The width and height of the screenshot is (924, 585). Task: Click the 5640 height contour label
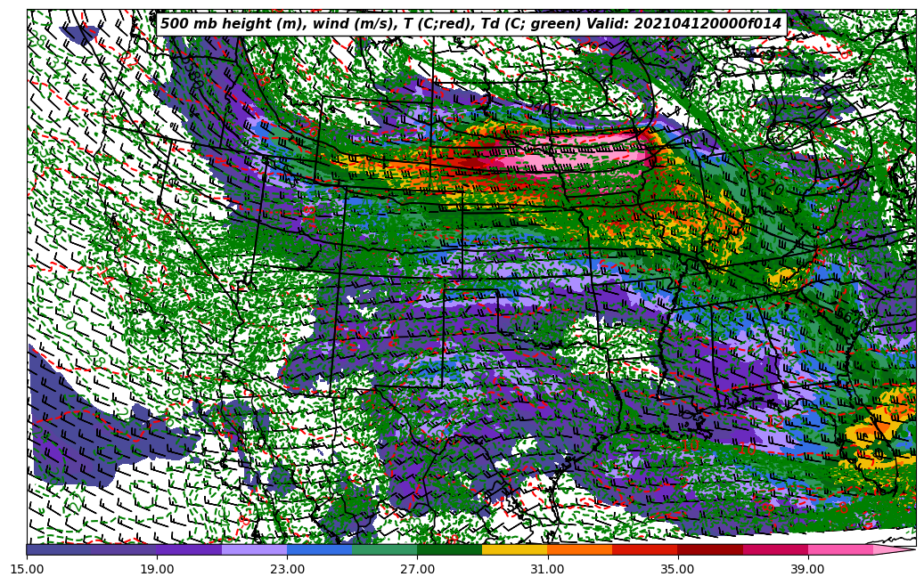tap(848, 315)
